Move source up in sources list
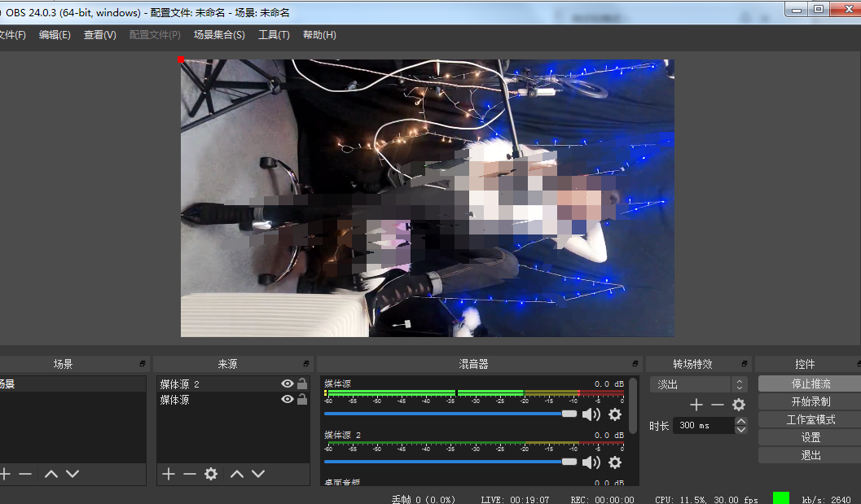 pyautogui.click(x=237, y=474)
